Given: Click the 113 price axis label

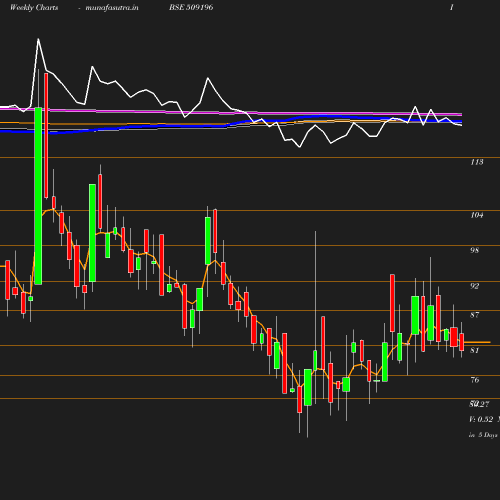Looking at the screenshot, I should 477,162.
